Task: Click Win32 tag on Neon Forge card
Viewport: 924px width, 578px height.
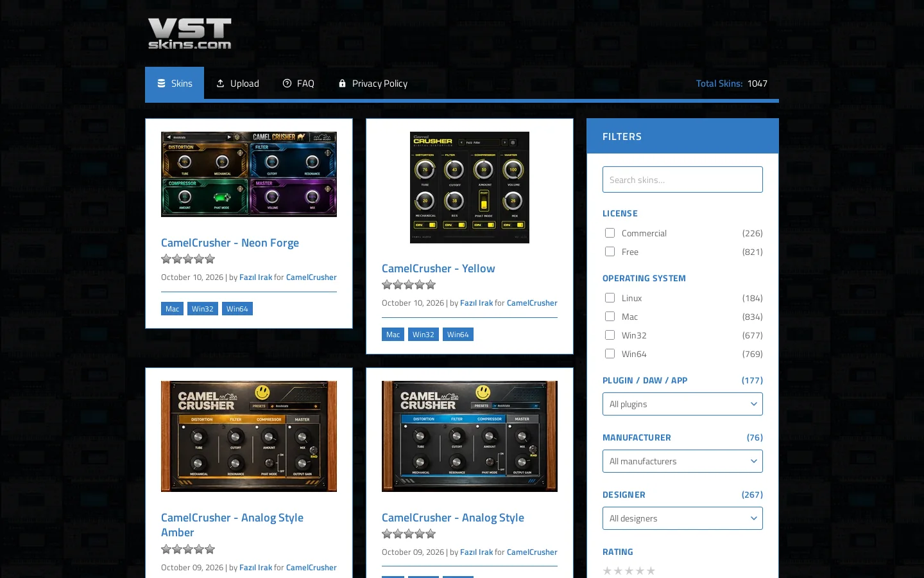Action: (203, 309)
